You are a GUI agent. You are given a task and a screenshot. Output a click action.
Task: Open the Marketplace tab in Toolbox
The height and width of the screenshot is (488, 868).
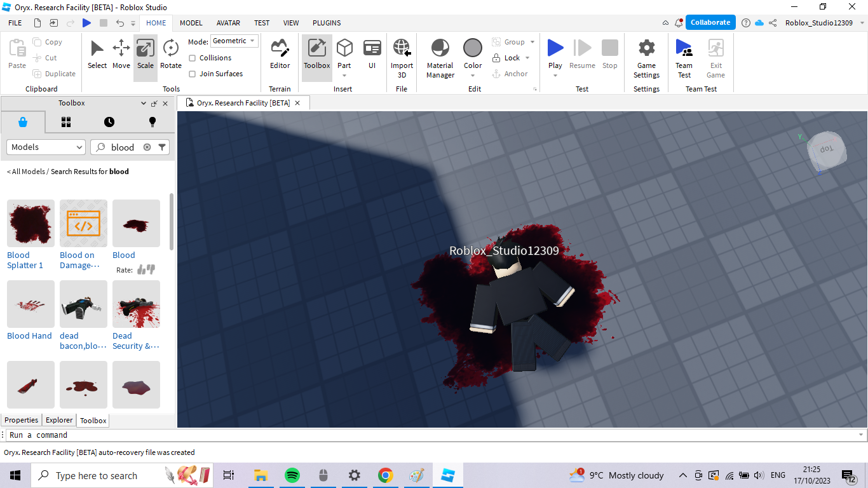coord(23,122)
